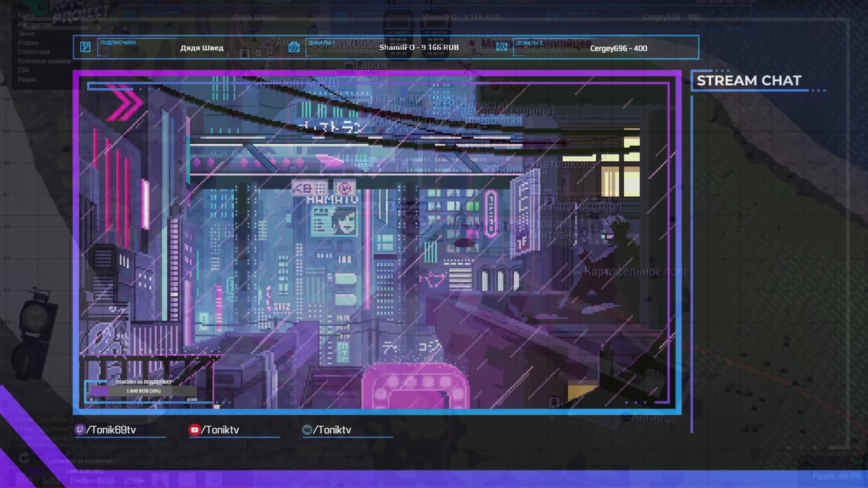Viewport: 868px width, 488px height.
Task: Click the Картофельное поле map label
Action: tap(636, 271)
